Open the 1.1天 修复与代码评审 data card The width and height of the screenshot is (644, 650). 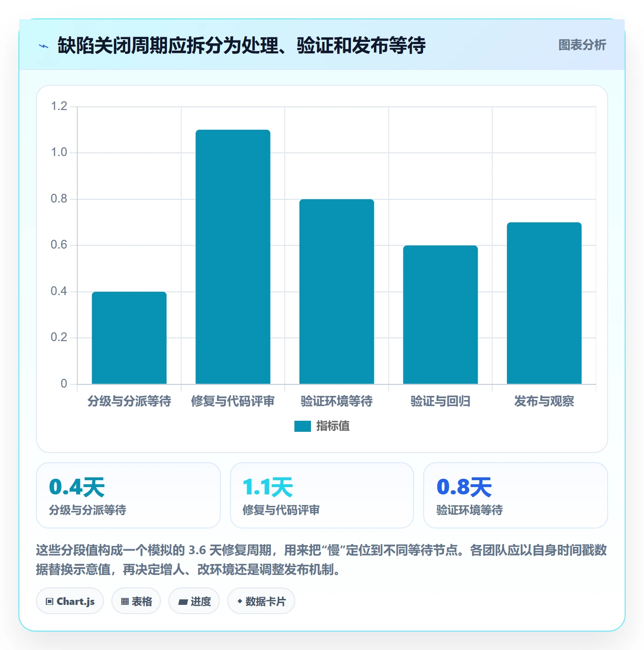tap(322, 495)
